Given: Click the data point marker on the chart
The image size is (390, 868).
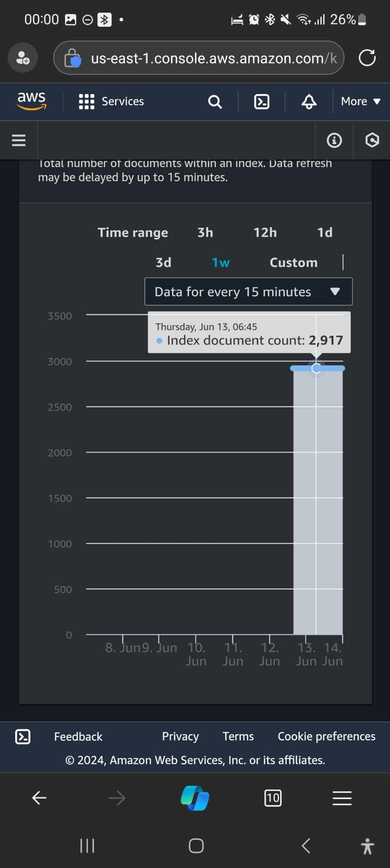Looking at the screenshot, I should pos(316,368).
